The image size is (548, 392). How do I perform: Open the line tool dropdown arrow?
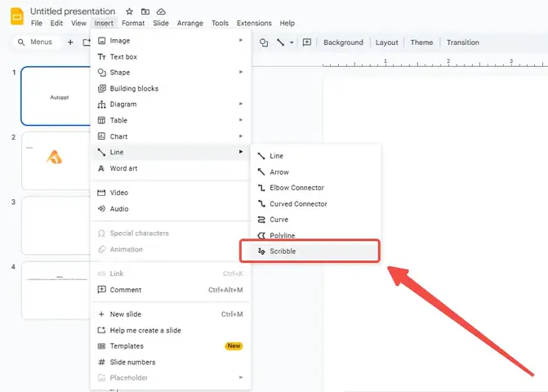pyautogui.click(x=292, y=42)
